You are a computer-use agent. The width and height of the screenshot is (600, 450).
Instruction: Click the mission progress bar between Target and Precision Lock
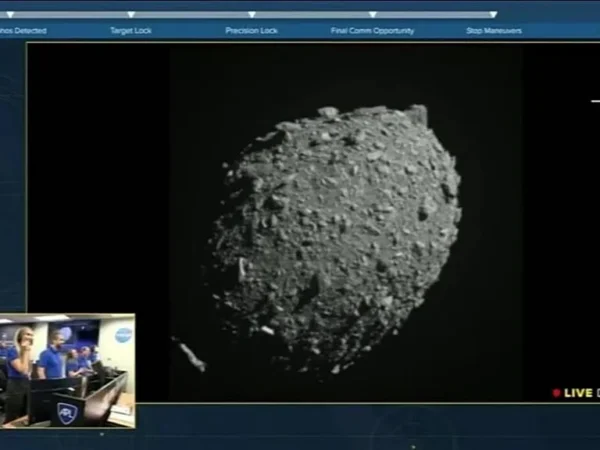[x=190, y=15]
